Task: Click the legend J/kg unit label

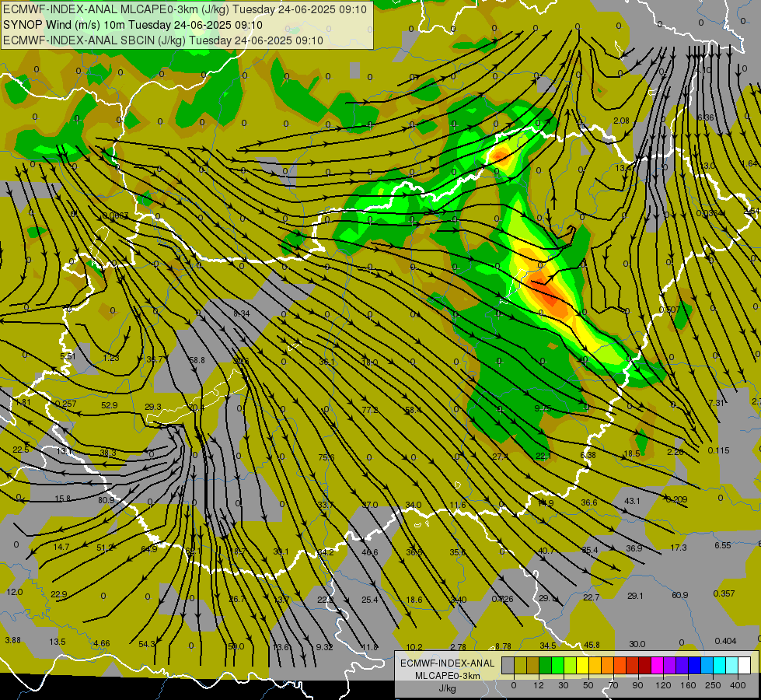Action: point(448,688)
